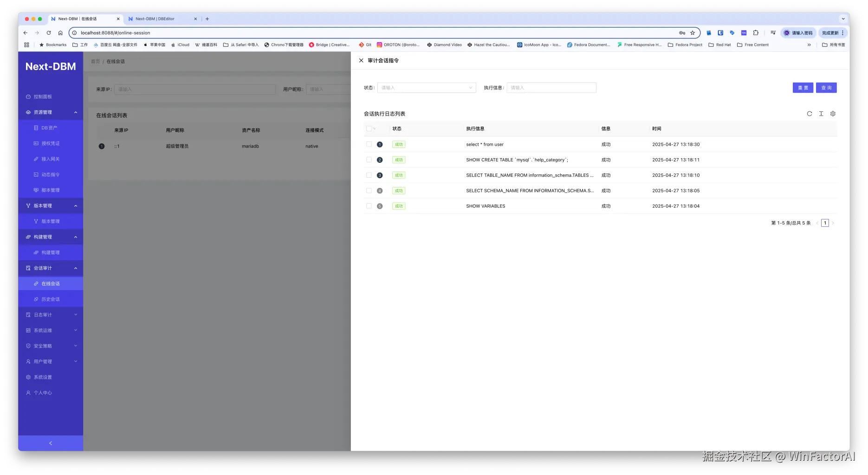Open 历史会话 in the sidebar
This screenshot has height=475, width=868.
coord(51,299)
